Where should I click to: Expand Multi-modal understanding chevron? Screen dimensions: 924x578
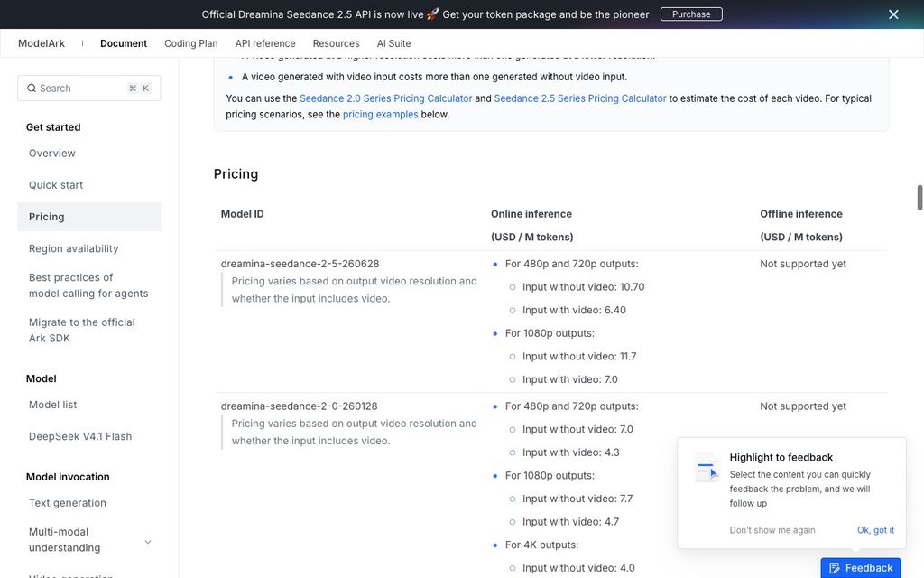coord(148,542)
